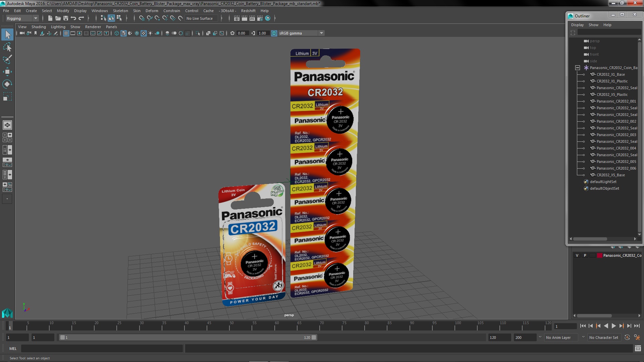
Task: Undo the last action
Action: pyautogui.click(x=73, y=18)
